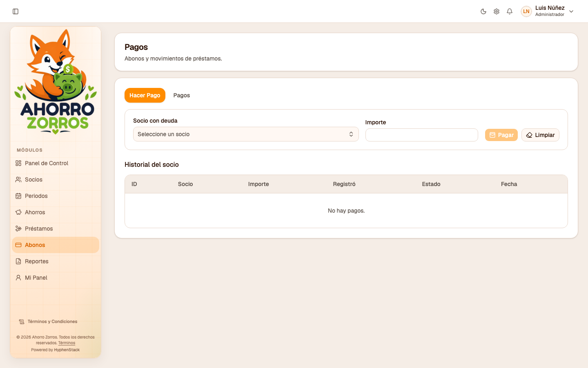This screenshot has height=368, width=588.
Task: Click the Reportes file icon in sidebar
Action: [x=18, y=261]
